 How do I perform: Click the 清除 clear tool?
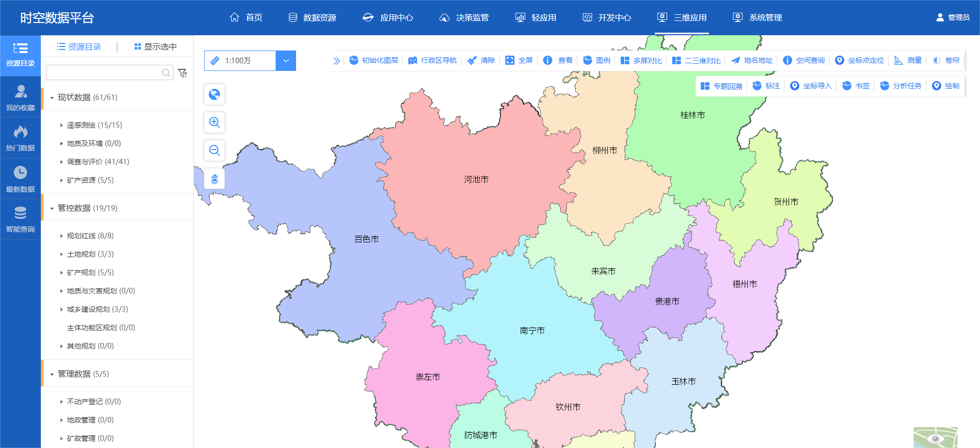[481, 60]
